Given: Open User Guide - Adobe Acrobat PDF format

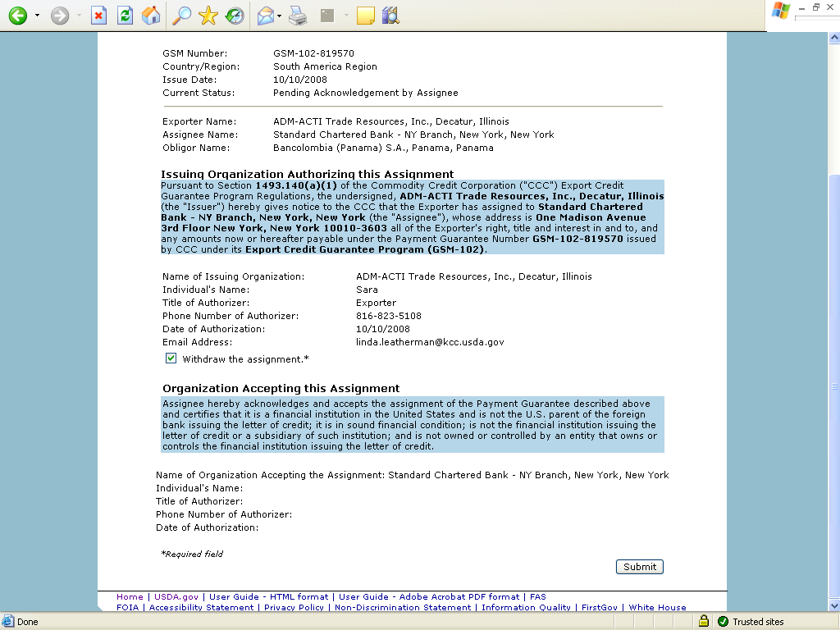Looking at the screenshot, I should [429, 597].
